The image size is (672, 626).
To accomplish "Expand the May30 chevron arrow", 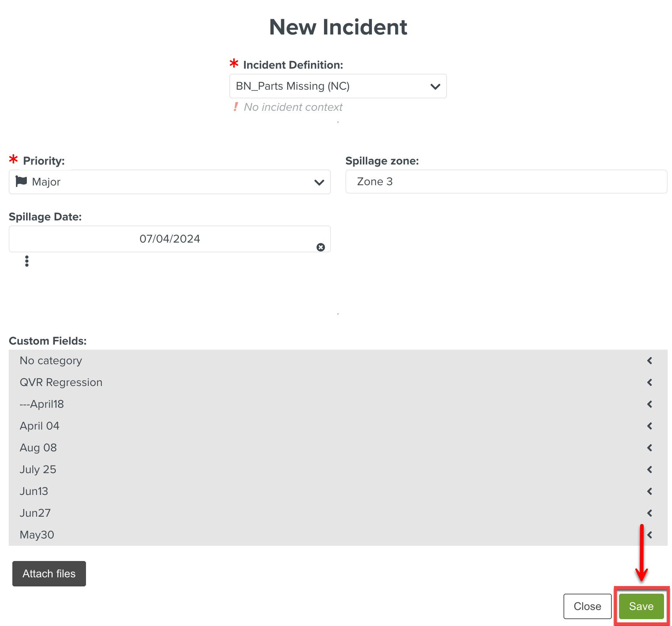I will (650, 535).
